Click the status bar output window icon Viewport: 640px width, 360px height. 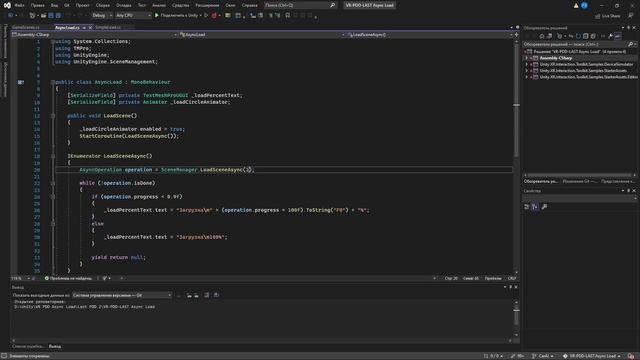4,356
